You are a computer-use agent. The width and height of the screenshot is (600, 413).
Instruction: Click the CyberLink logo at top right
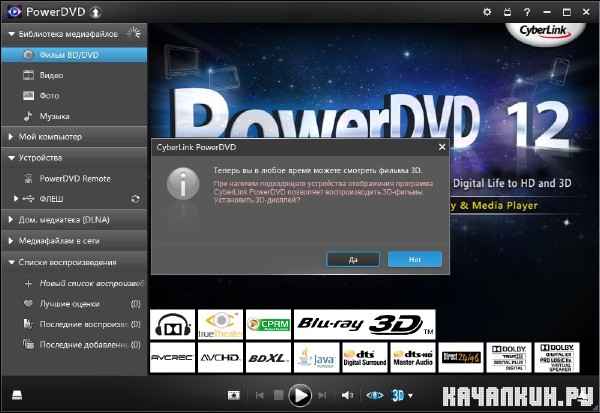(545, 32)
